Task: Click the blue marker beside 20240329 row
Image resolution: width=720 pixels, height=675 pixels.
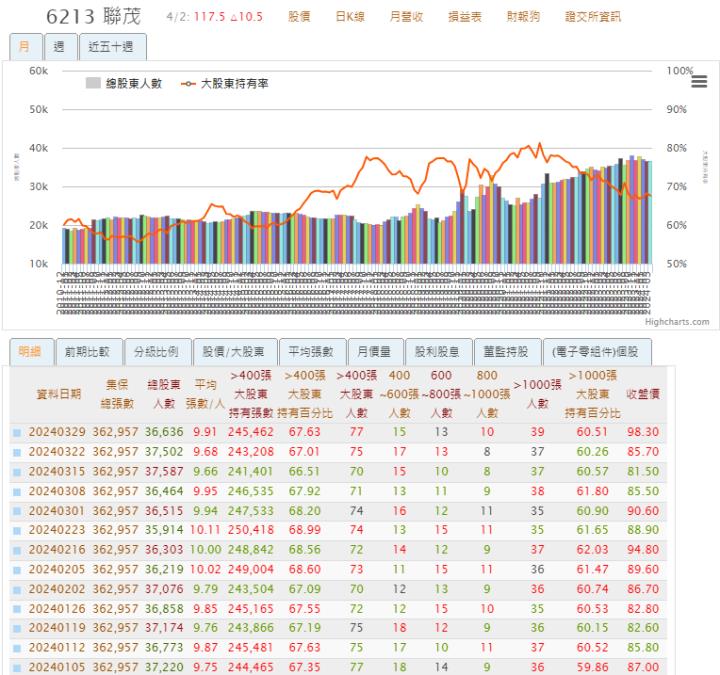Action: click(x=17, y=432)
